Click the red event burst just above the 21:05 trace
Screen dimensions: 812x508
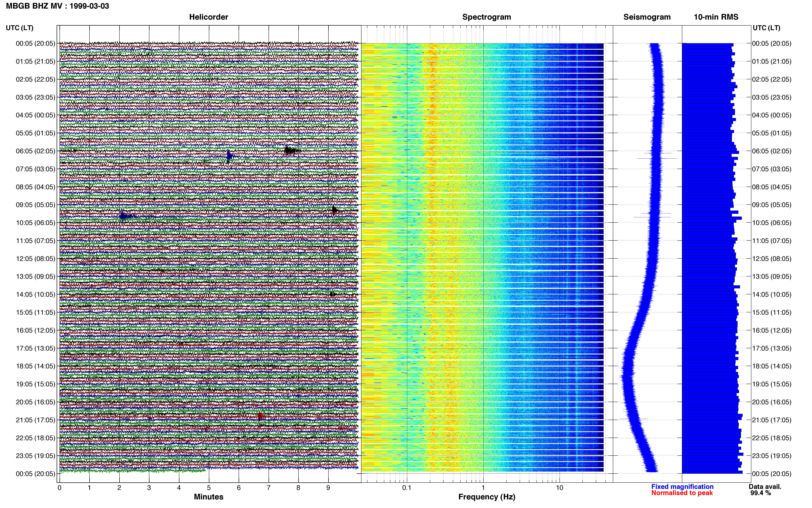pyautogui.click(x=260, y=416)
